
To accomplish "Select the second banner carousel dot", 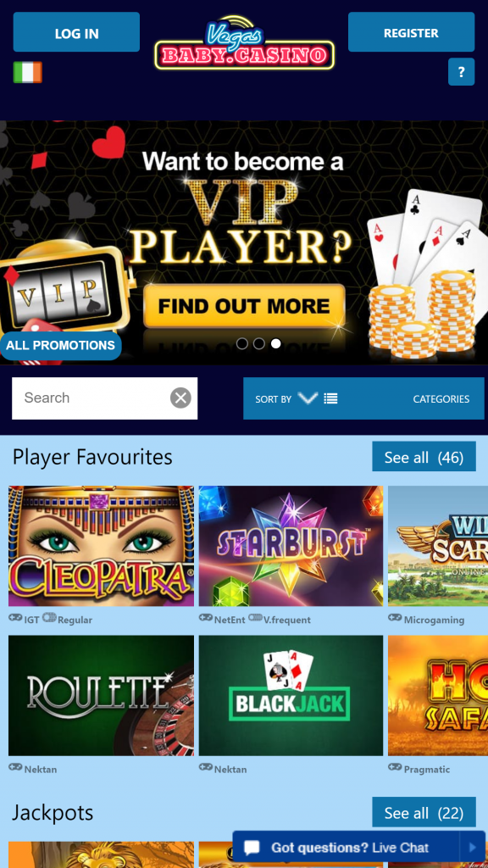I will 259,344.
